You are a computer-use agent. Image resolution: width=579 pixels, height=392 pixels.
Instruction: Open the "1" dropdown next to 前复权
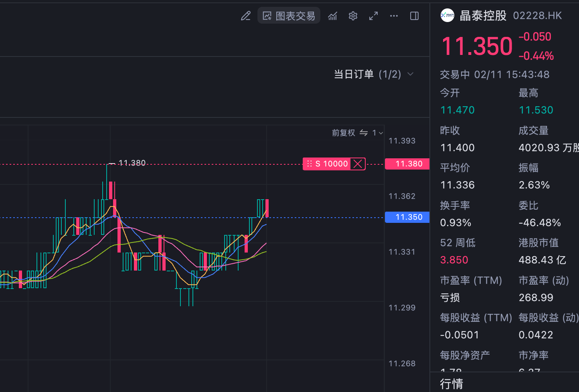click(377, 133)
